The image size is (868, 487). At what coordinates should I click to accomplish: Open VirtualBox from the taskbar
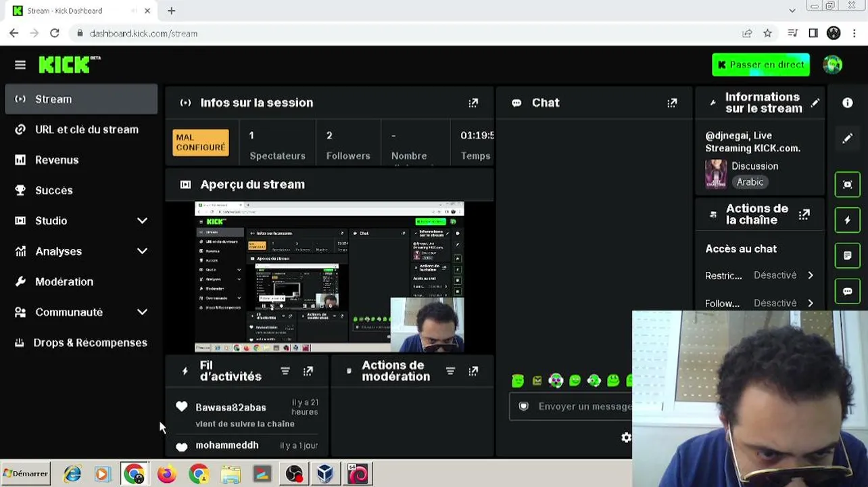(x=325, y=474)
